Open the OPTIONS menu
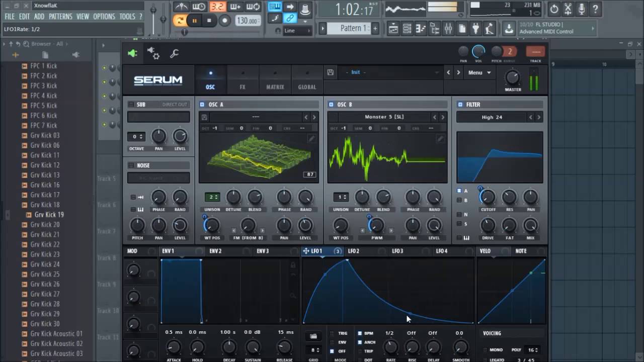 (104, 17)
